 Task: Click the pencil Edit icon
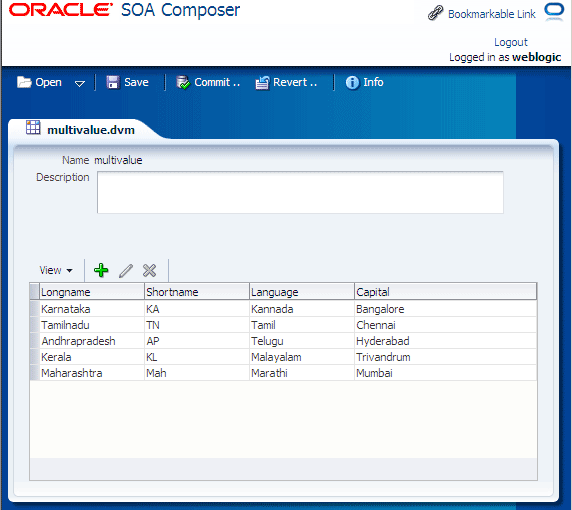126,271
